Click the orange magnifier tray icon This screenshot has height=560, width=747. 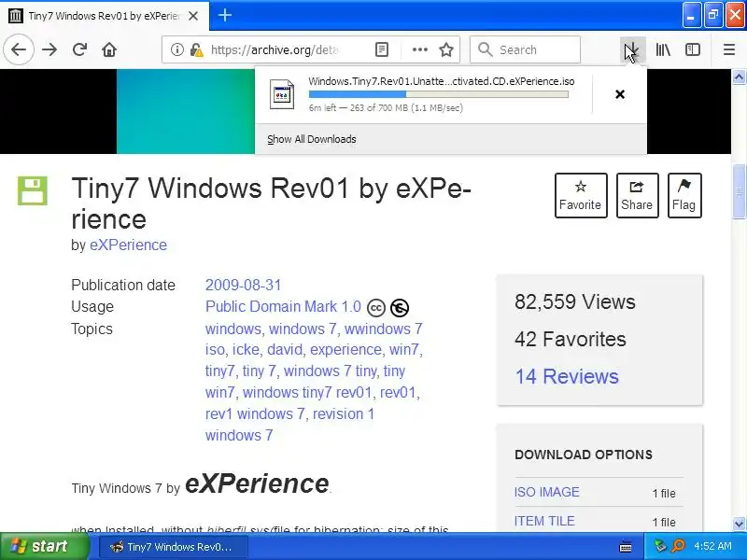pyautogui.click(x=679, y=546)
